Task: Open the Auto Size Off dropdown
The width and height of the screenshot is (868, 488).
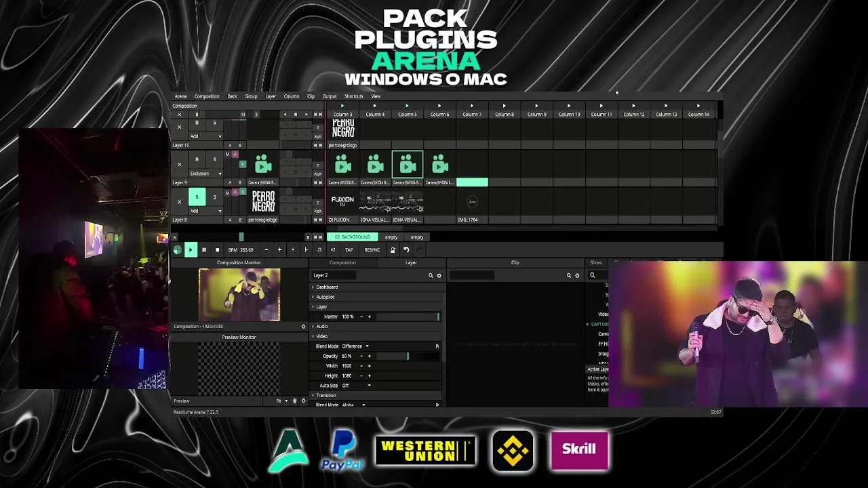Action: coord(357,386)
